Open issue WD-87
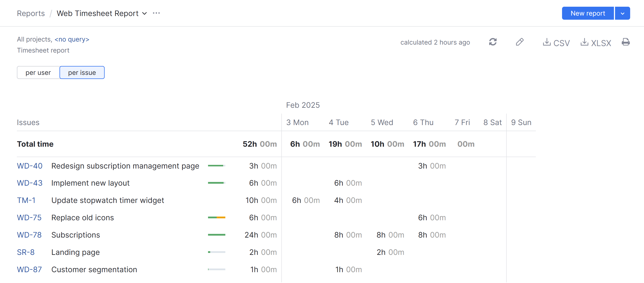The image size is (644, 283). pyautogui.click(x=29, y=270)
